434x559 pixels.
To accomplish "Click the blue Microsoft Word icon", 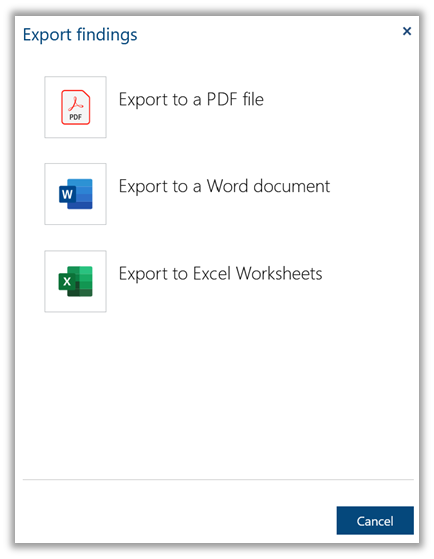I will [76, 194].
